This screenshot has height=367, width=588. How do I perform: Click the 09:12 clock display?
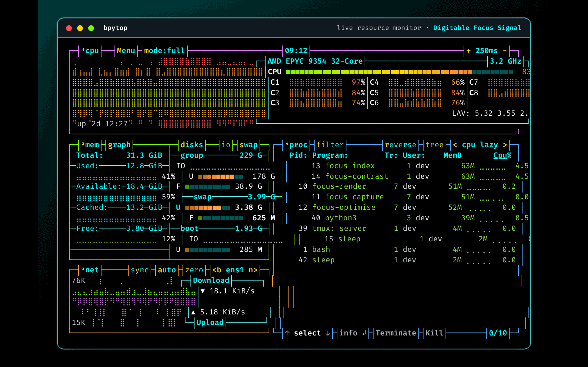296,50
